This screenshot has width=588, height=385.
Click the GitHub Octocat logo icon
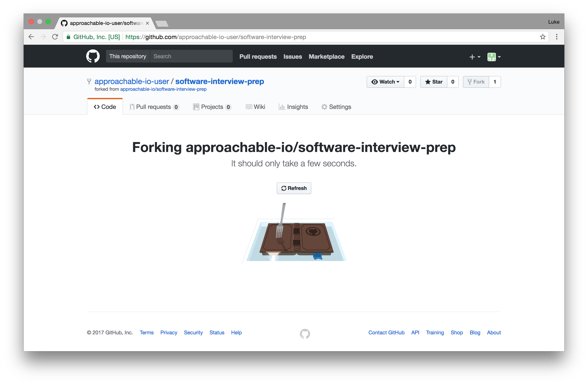(x=93, y=56)
